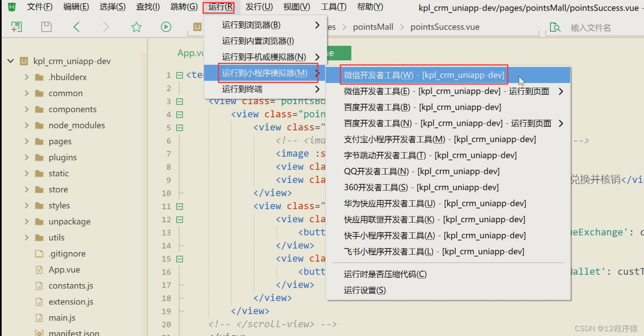Open constants.js in project tree
The image size is (644, 336).
point(71,286)
